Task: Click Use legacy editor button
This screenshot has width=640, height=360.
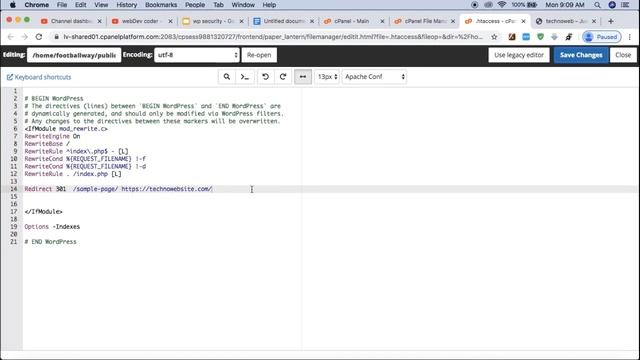Action: pyautogui.click(x=519, y=55)
